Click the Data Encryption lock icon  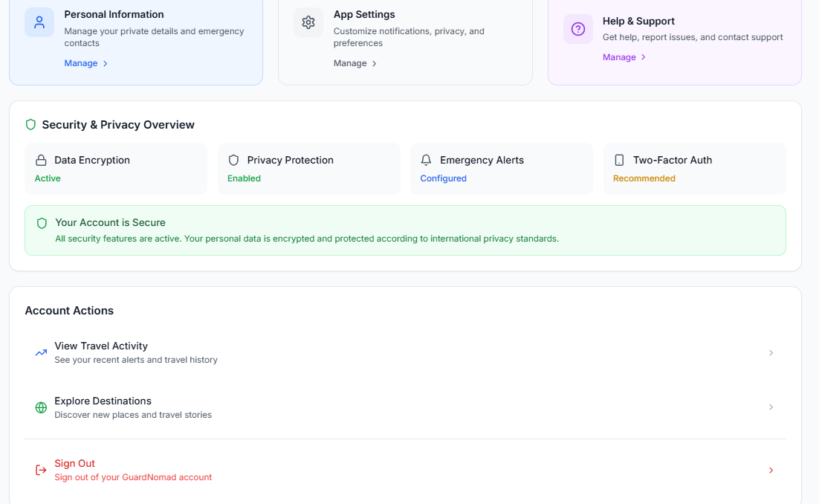[x=41, y=161]
